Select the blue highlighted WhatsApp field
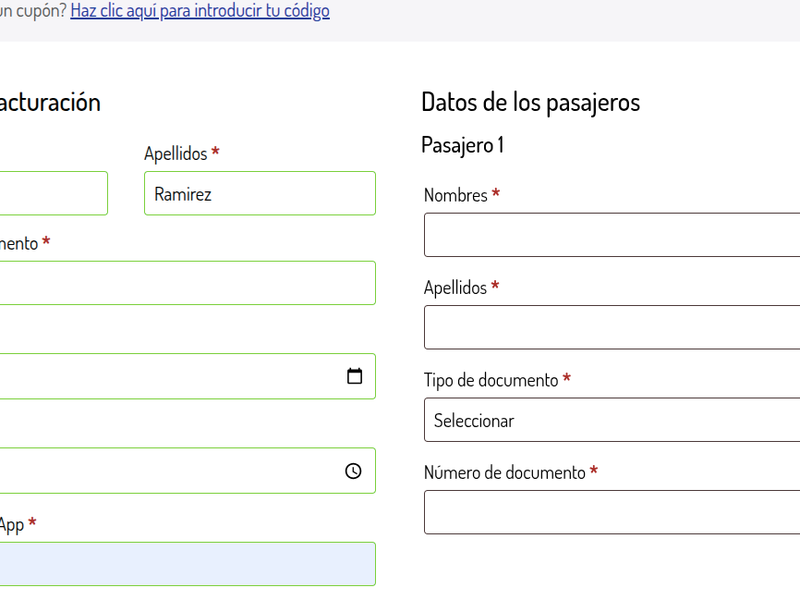This screenshot has width=800, height=600. click(188, 563)
